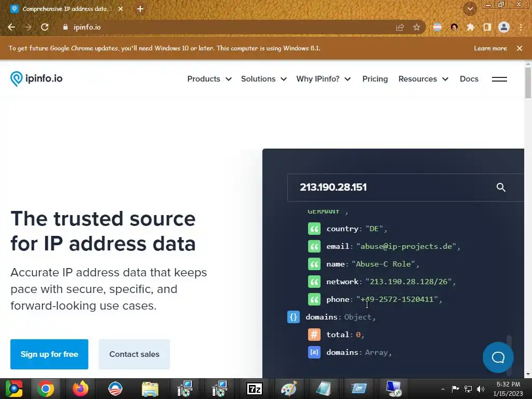Click the share page icon
Image resolution: width=532 pixels, height=399 pixels.
400,27
